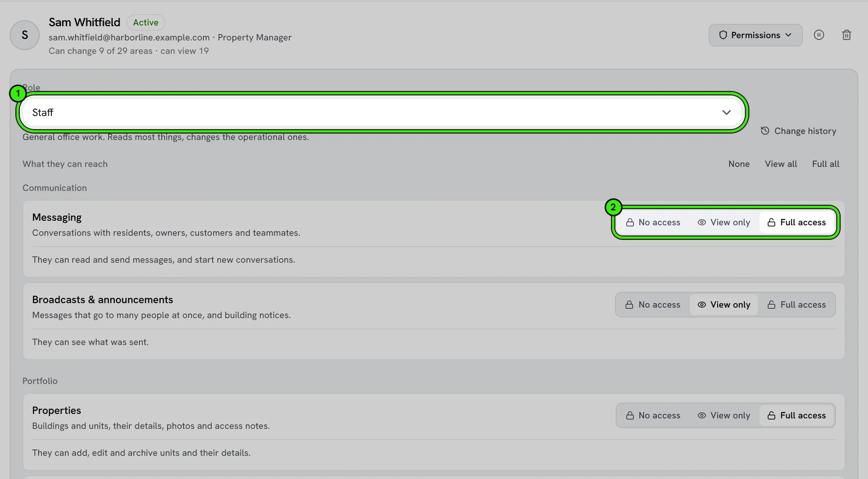Open the Staff role dropdown

tap(382, 112)
